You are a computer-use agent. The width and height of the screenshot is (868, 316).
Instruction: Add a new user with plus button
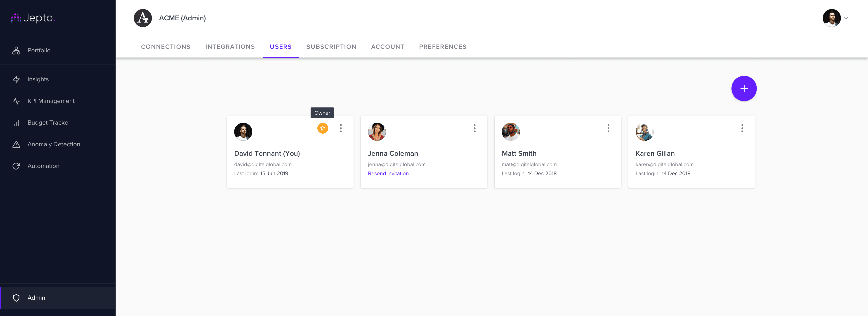[744, 88]
